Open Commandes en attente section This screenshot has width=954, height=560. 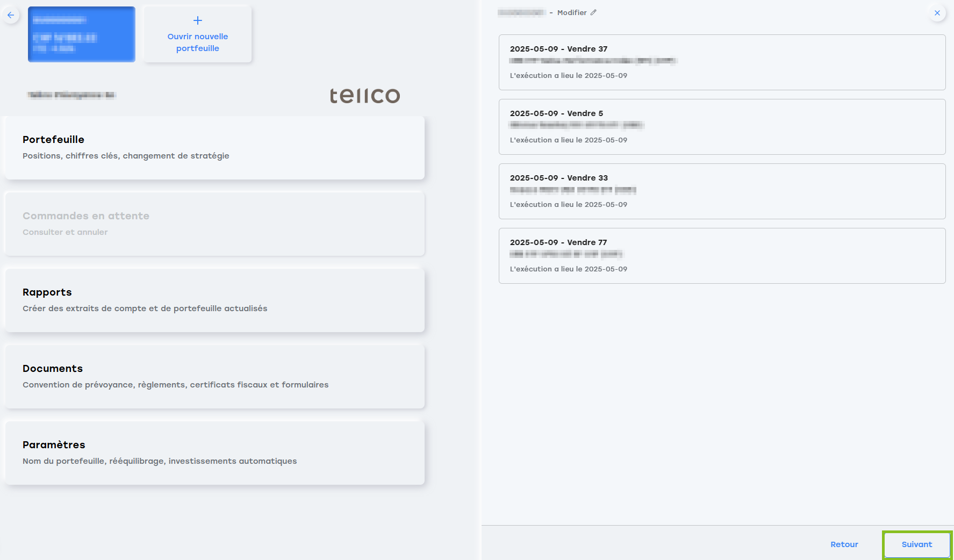pyautogui.click(x=215, y=224)
